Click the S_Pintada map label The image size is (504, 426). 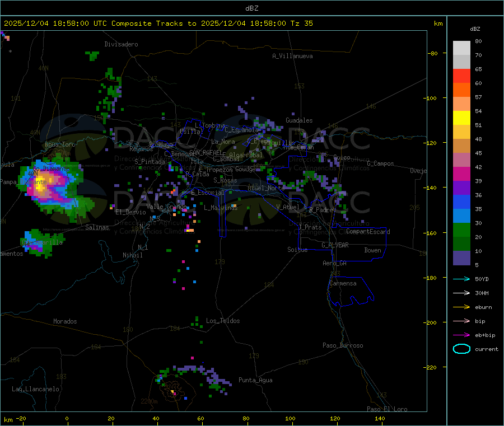(x=150, y=162)
